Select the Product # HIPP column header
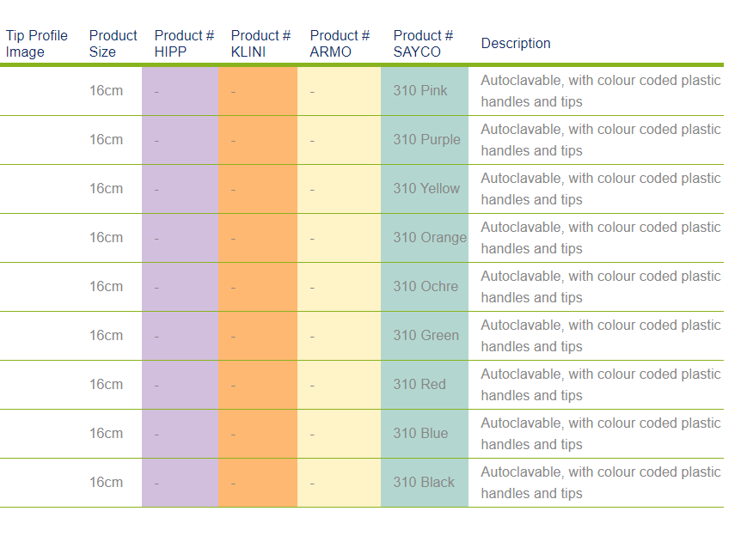The height and width of the screenshot is (560, 747). (x=184, y=44)
